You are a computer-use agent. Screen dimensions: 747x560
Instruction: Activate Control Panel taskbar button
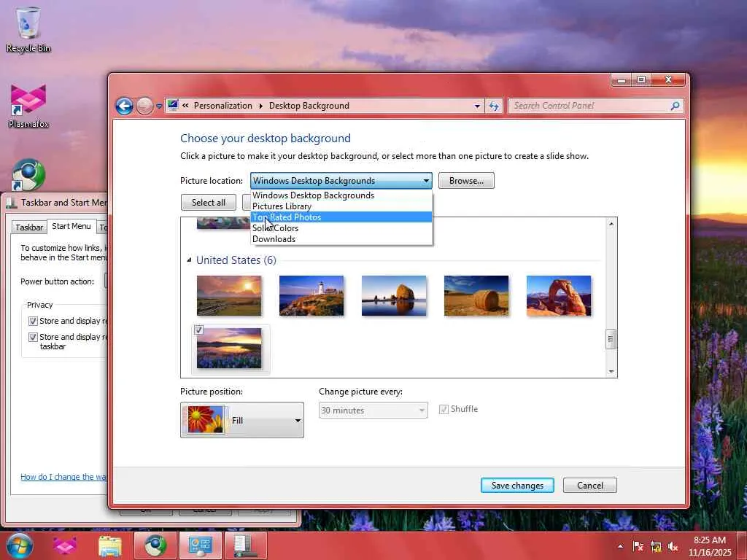coord(200,545)
